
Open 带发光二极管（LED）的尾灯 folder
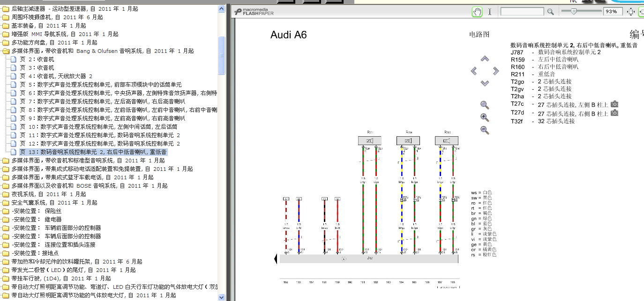[x=74, y=270]
